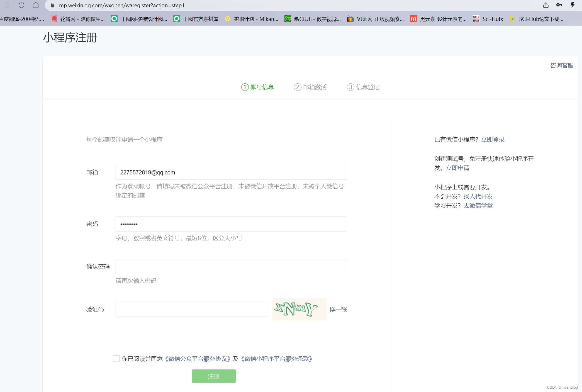Click the 立即登录 link
Screen dimensions: 582x392
pyautogui.click(x=493, y=140)
